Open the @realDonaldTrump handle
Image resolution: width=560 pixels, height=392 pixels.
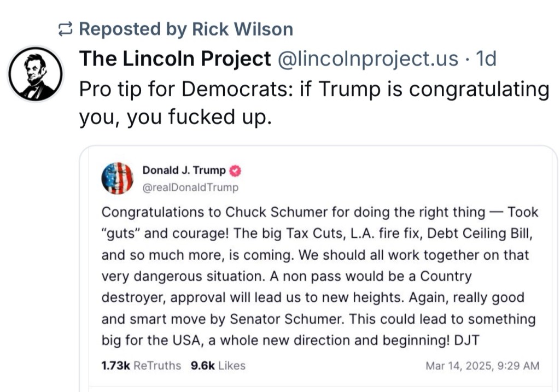click(x=190, y=188)
